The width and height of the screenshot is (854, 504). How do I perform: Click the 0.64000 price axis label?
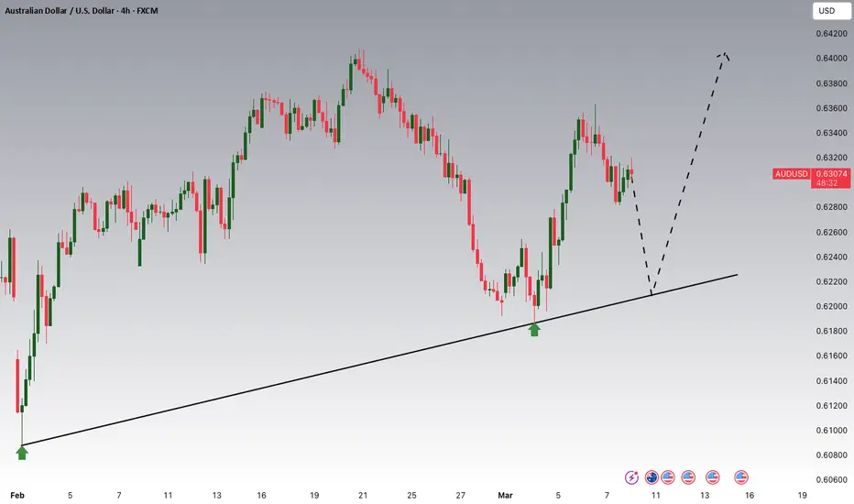[x=831, y=59]
